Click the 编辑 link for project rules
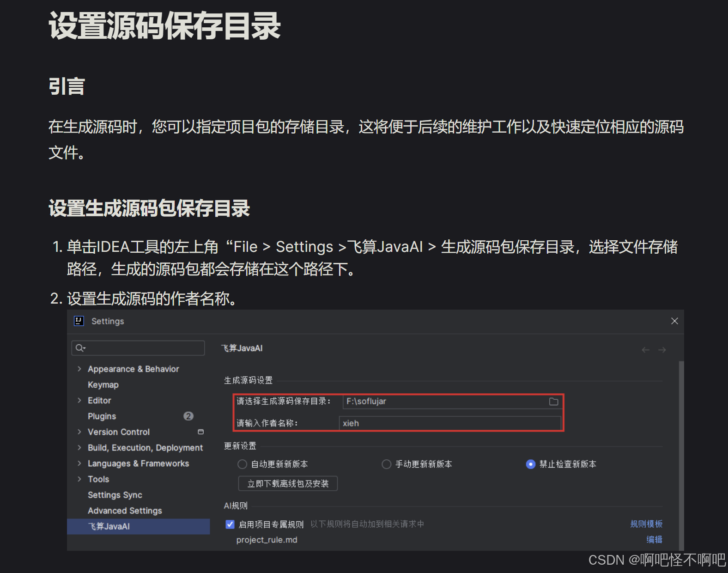Viewport: 728px width, 573px height. pos(654,539)
